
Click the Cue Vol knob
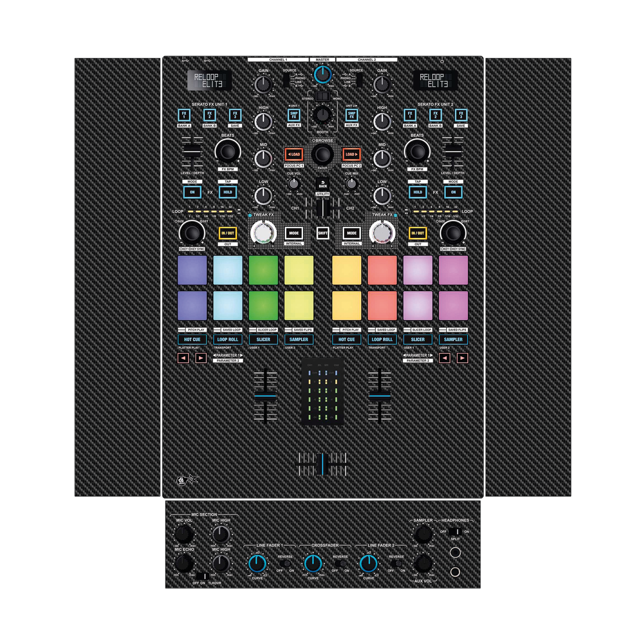coord(294,184)
